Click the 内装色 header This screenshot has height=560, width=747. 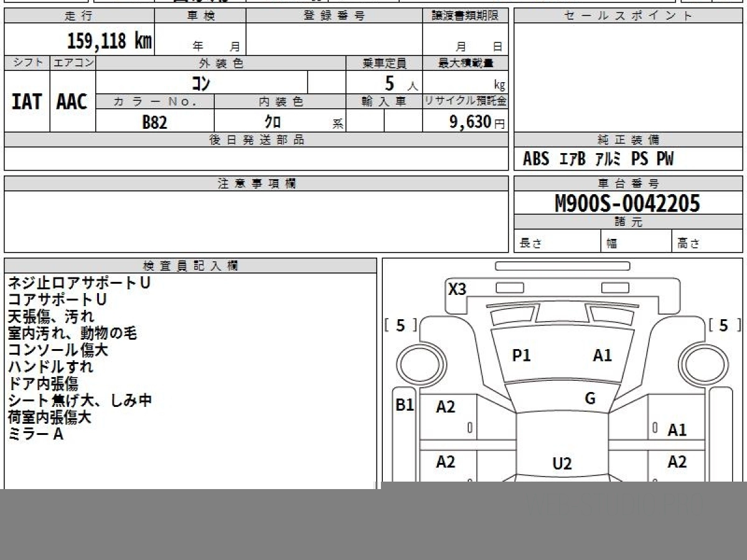pyautogui.click(x=280, y=102)
